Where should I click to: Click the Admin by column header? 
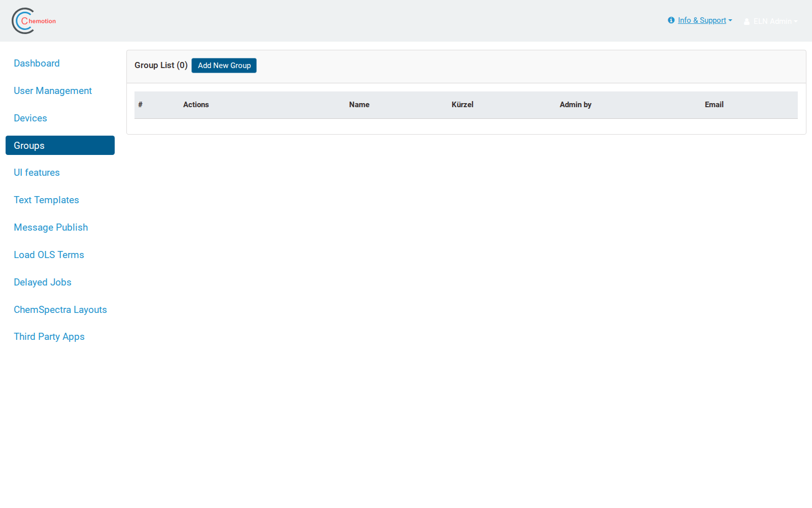[576, 105]
